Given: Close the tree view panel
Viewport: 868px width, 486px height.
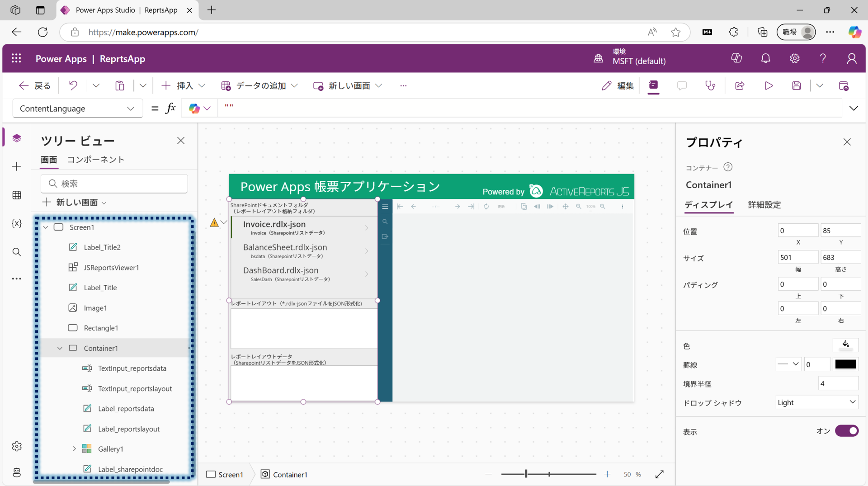Looking at the screenshot, I should pyautogui.click(x=181, y=141).
